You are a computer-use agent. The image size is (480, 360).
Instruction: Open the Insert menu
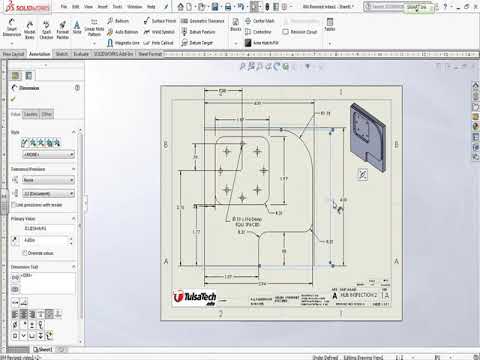click(102, 6)
